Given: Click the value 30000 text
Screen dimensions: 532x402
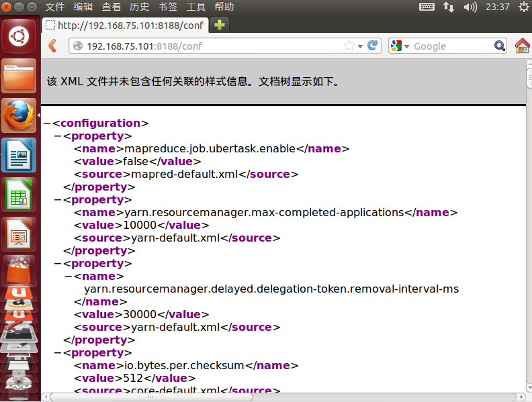Looking at the screenshot, I should 140,315.
